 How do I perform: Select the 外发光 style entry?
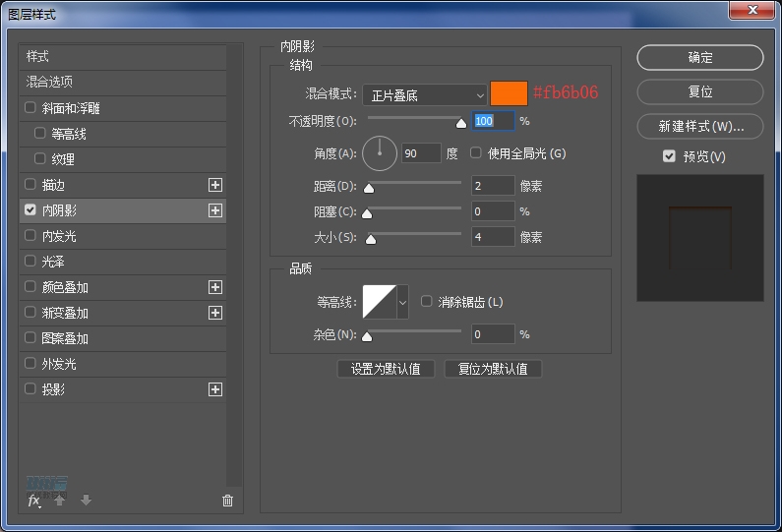click(59, 364)
